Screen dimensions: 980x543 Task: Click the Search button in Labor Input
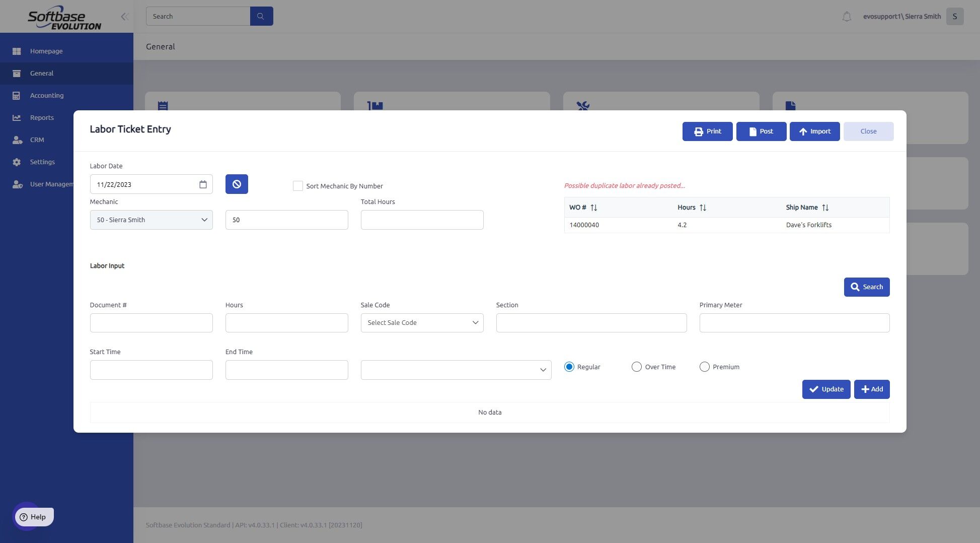point(867,287)
